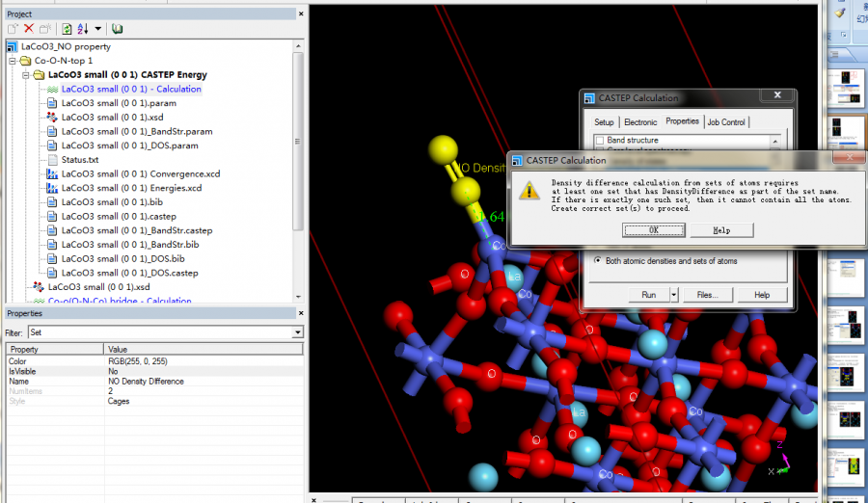The width and height of the screenshot is (868, 503).
Task: Open the Status.txt file in project tree
Action: point(79,159)
